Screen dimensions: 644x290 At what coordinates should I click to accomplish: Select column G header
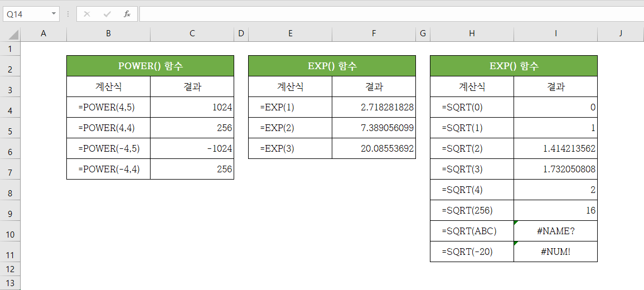[x=423, y=33]
